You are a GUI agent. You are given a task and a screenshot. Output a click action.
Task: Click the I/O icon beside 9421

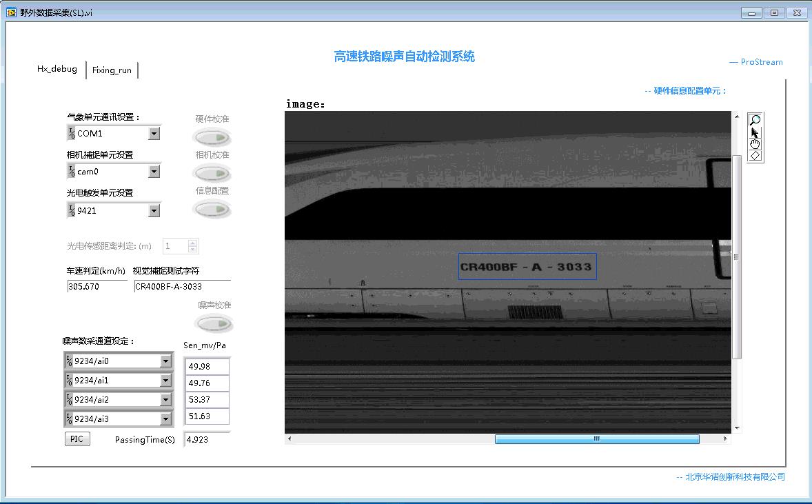72,210
